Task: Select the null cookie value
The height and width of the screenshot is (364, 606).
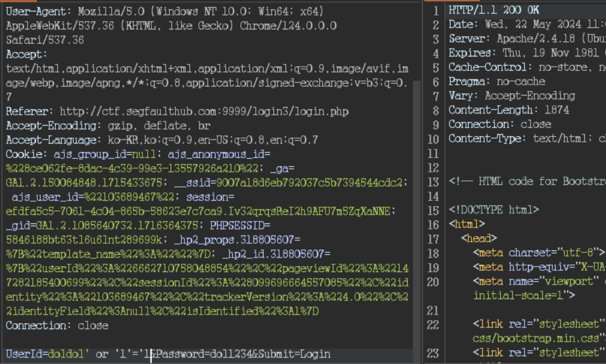Action: pyautogui.click(x=144, y=154)
